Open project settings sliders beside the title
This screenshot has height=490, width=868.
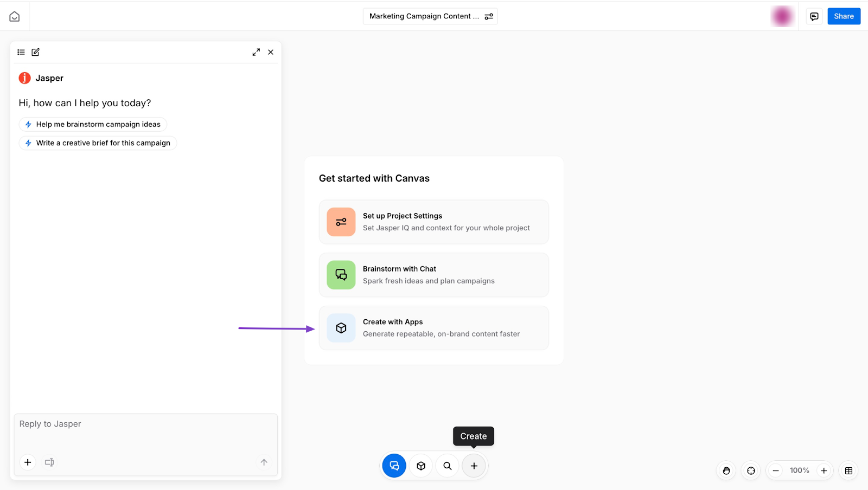point(489,16)
